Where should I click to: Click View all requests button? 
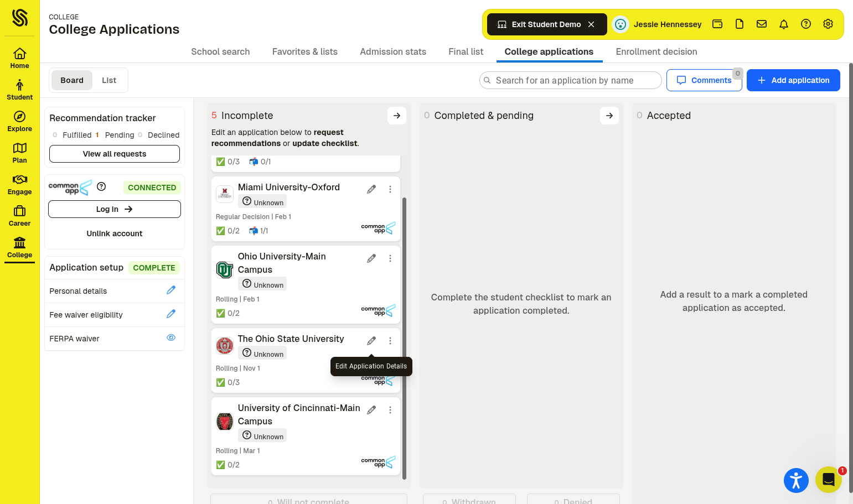pos(115,154)
